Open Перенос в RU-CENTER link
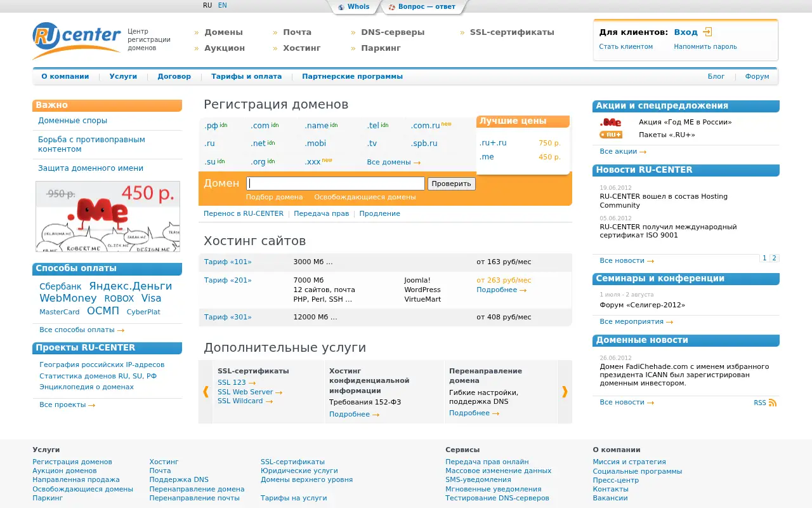Viewport: 812px width, 508px height. (x=244, y=213)
